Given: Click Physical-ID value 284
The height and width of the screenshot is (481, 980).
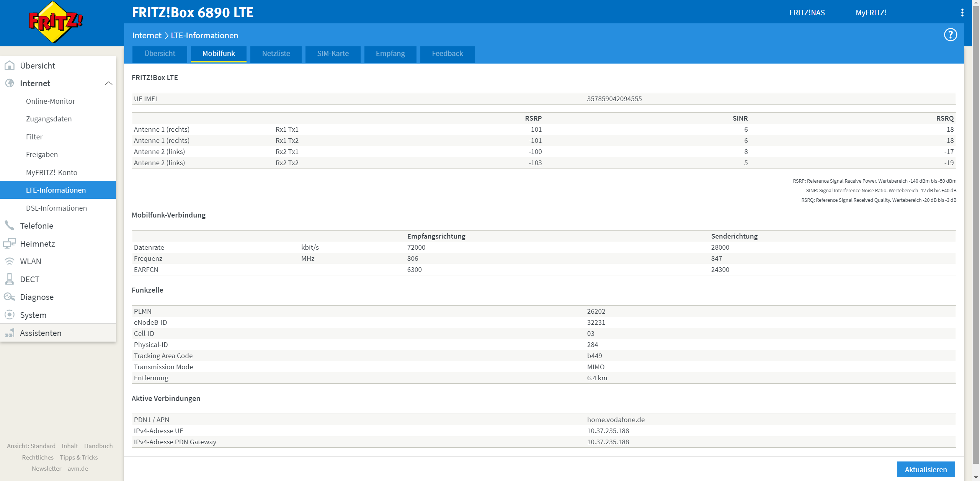Looking at the screenshot, I should pyautogui.click(x=593, y=345).
